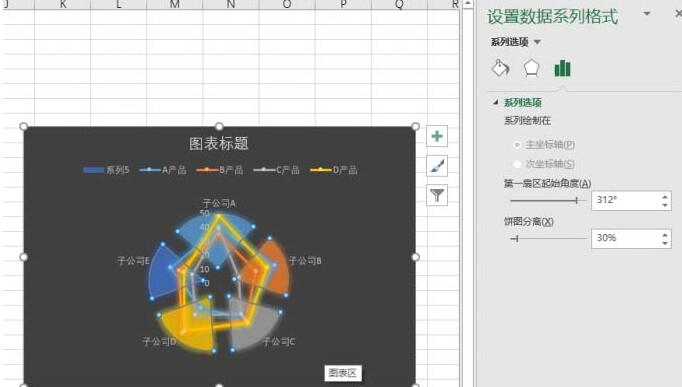
Task: Increase pie explosion spinner up
Action: [x=665, y=234]
